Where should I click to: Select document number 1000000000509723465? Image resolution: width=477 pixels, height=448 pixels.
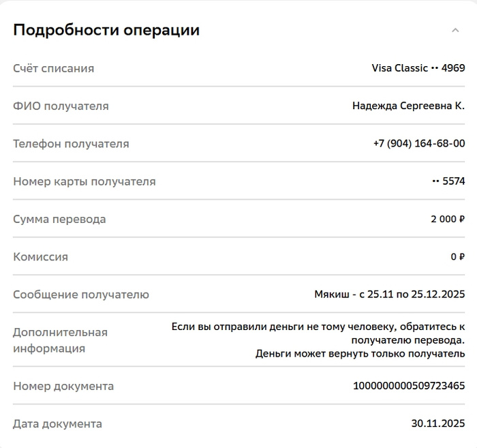coord(409,386)
